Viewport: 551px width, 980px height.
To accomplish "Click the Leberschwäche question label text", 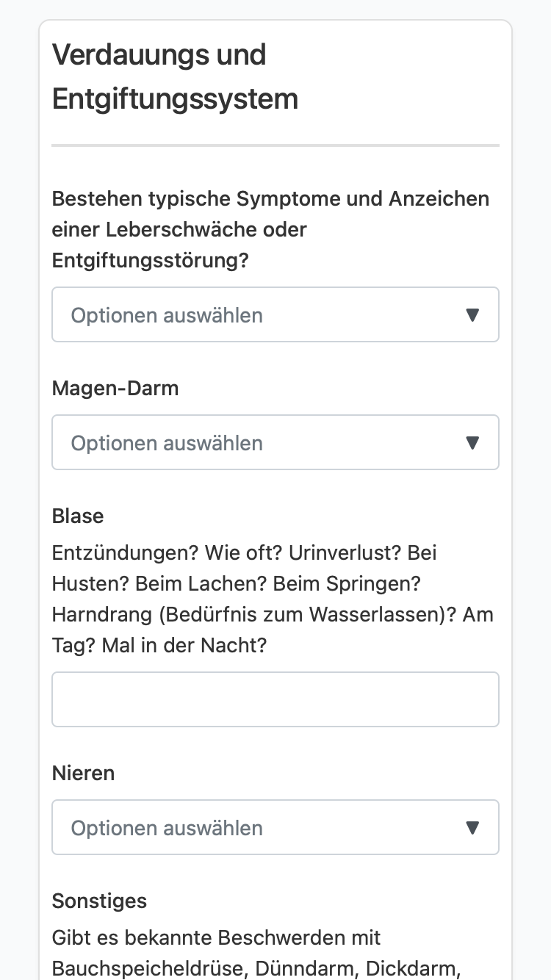I will tap(270, 229).
